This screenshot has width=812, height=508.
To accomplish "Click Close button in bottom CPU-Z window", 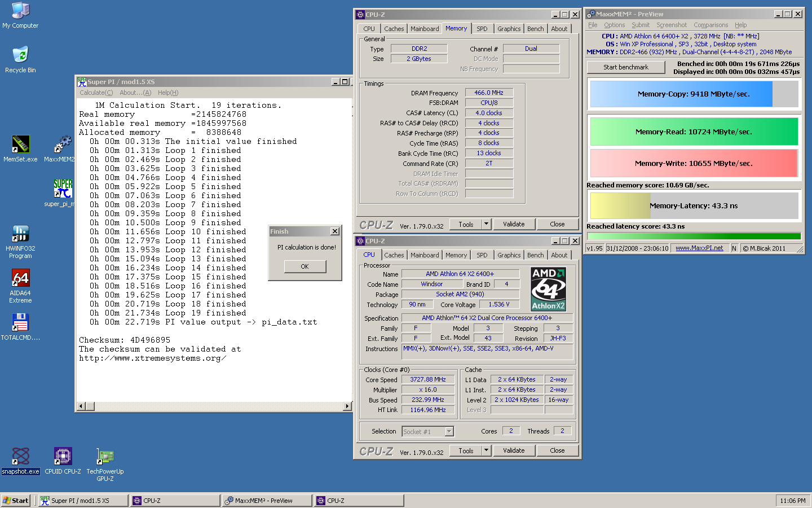I will [x=557, y=450].
